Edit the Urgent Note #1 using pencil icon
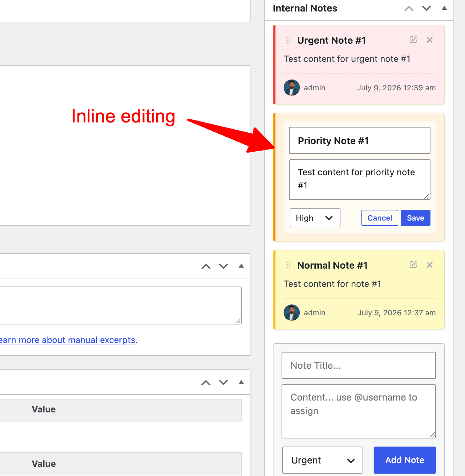This screenshot has width=465, height=476. (413, 40)
